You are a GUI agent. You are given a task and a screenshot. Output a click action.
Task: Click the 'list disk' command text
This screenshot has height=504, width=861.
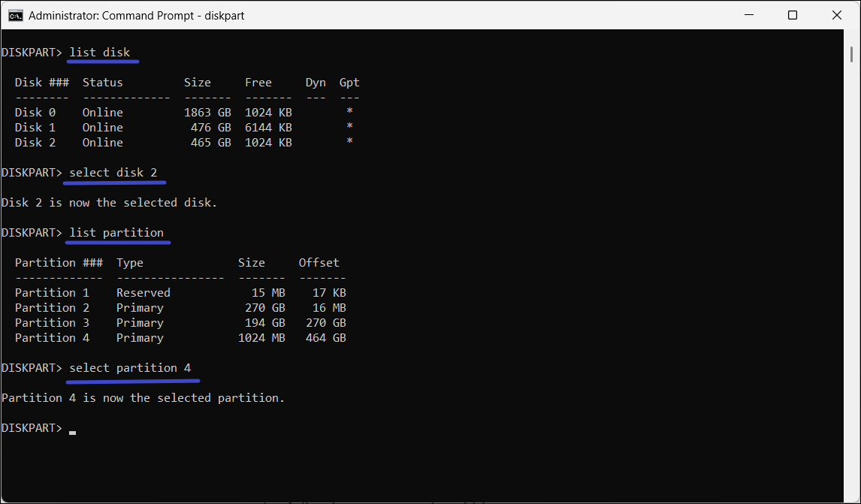99,53
